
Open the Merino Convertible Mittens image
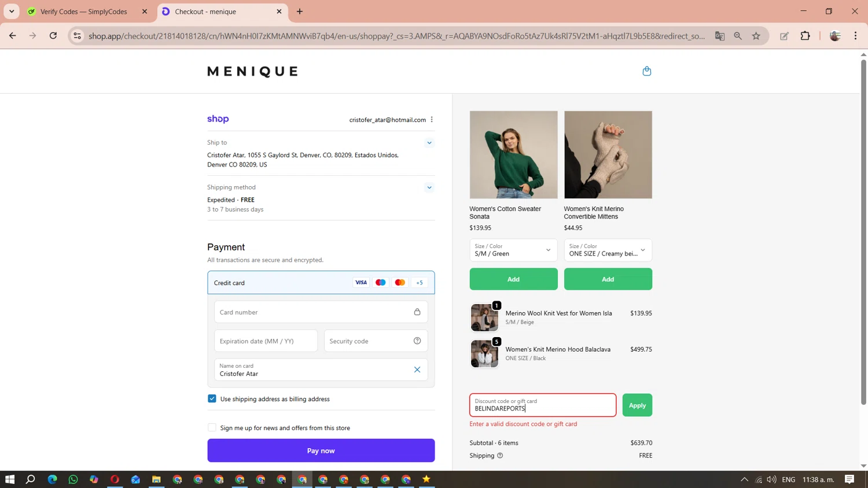608,155
